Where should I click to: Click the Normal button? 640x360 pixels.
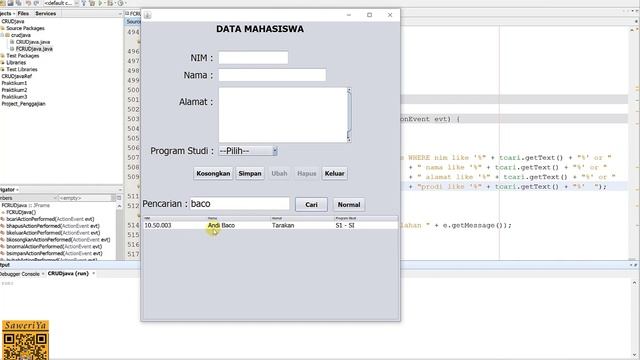tap(349, 204)
